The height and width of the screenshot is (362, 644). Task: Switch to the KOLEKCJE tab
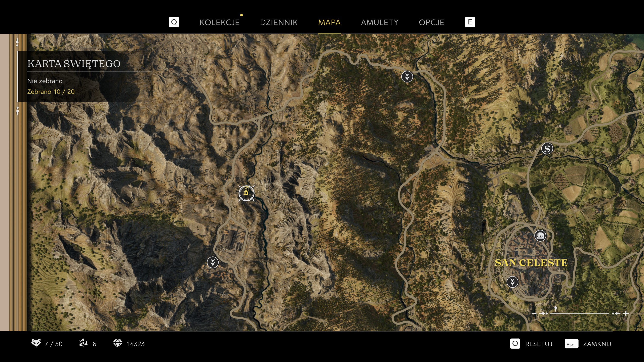tap(219, 22)
